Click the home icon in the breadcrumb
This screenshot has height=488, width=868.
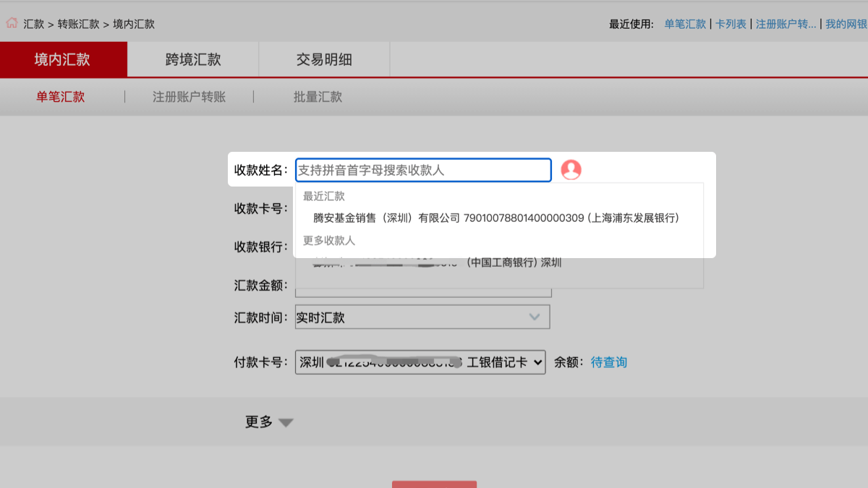12,23
